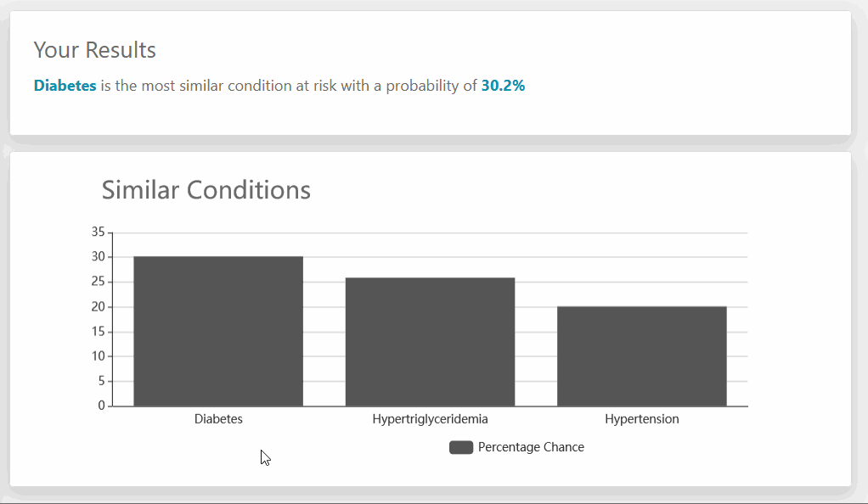868x504 pixels.
Task: Click the 35 y-axis tick label
Action: pos(98,232)
